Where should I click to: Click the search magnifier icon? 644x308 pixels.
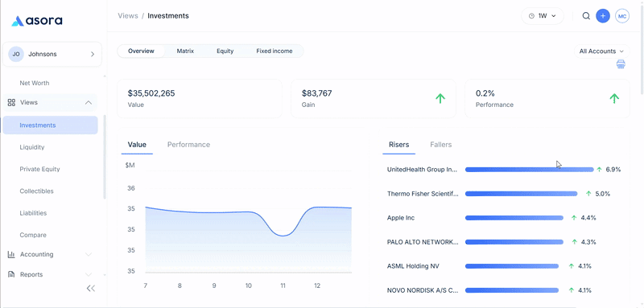click(587, 16)
